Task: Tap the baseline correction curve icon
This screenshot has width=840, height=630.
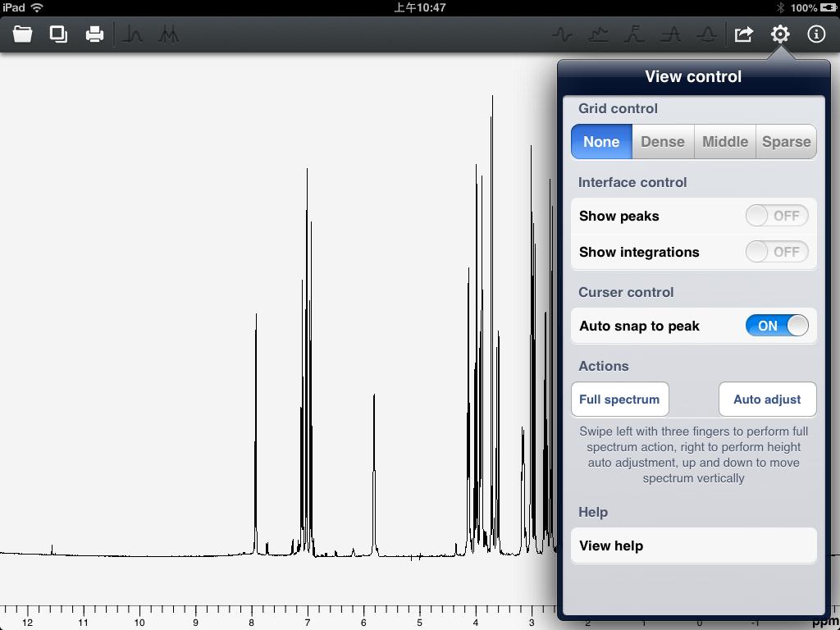Action: click(598, 34)
